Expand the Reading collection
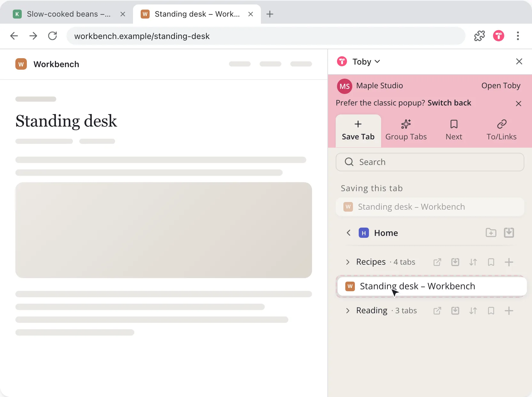 (348, 311)
